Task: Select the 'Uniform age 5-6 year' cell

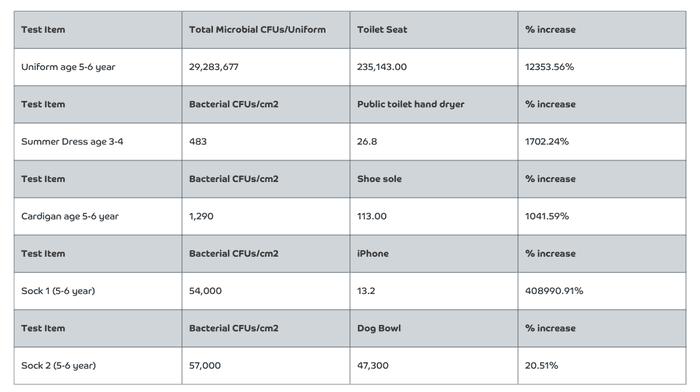Action: click(x=98, y=67)
